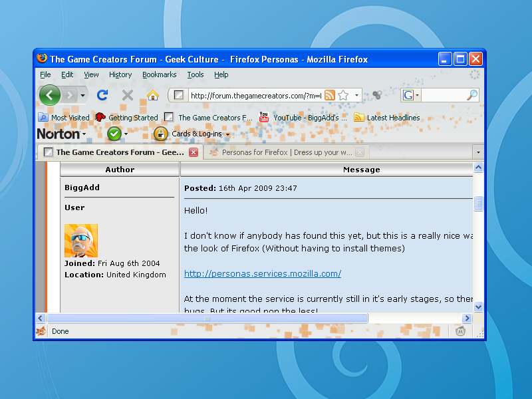Viewport: 532px width, 399px height.
Task: Click the horizontal scrollbar left arrow
Action: [x=41, y=319]
